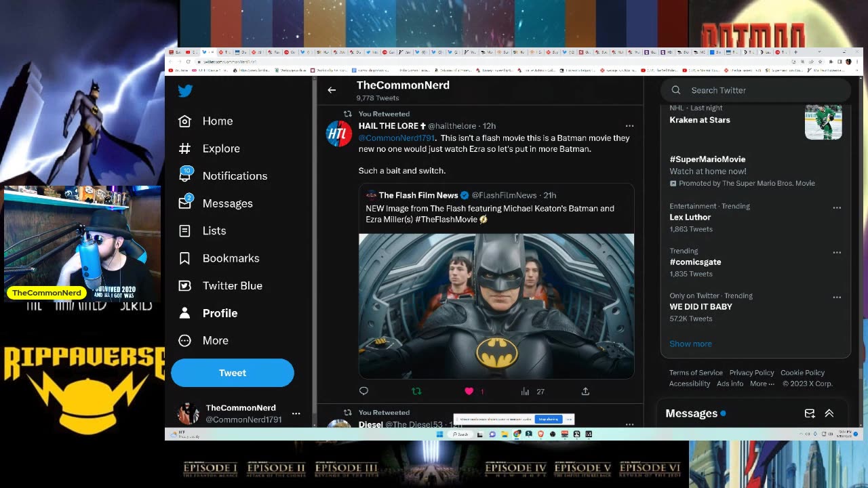Click The Flash Film News avatar
Image resolution: width=868 pixels, height=488 pixels.
[x=371, y=195]
